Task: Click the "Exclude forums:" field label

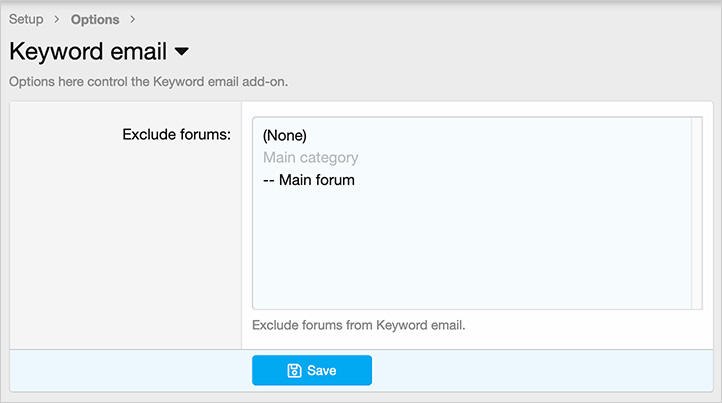Action: pyautogui.click(x=176, y=134)
